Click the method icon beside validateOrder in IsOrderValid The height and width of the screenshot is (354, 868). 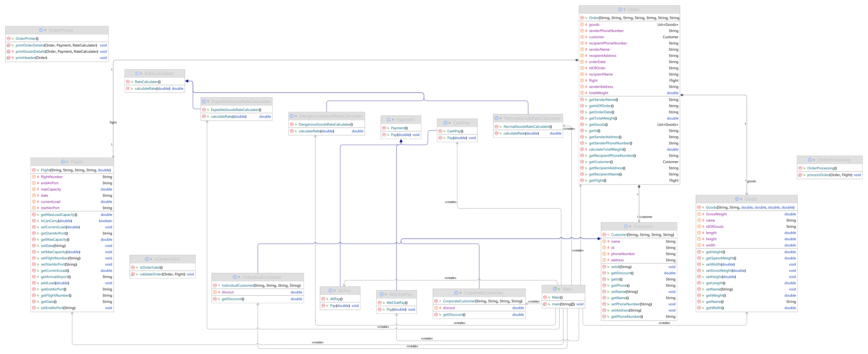133,274
